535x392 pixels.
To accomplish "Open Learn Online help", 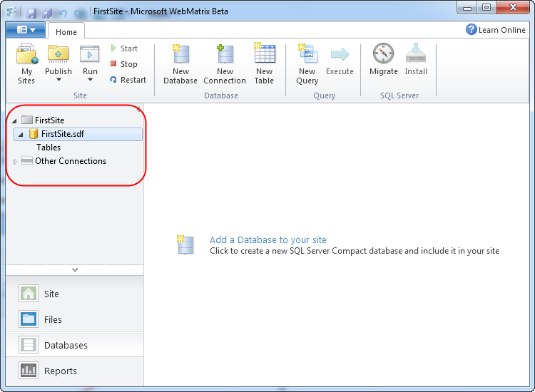I will click(x=496, y=30).
